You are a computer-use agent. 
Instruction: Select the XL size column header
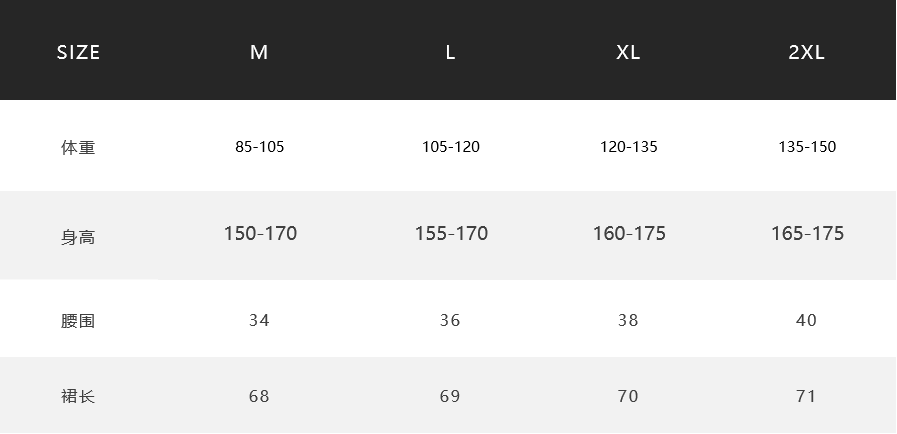628,53
